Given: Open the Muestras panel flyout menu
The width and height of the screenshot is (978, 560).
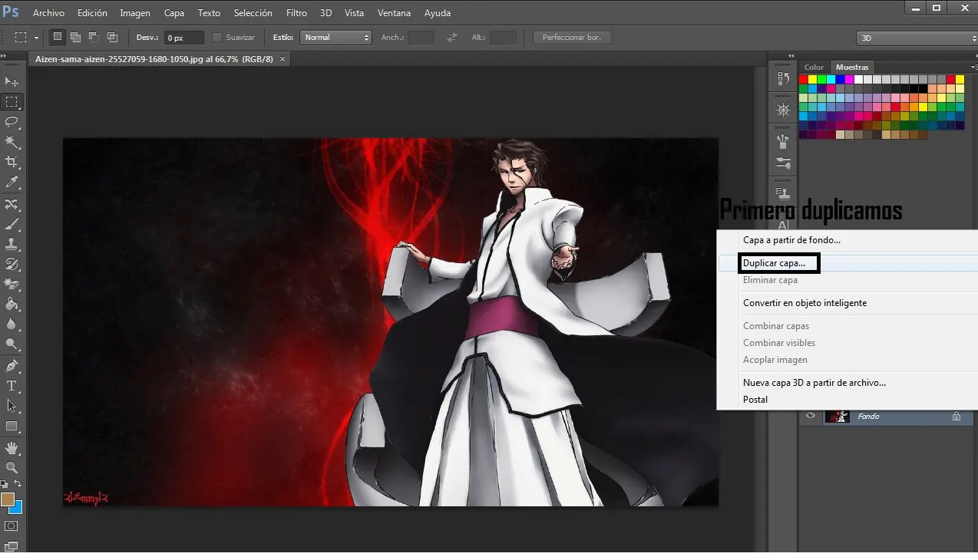Looking at the screenshot, I should point(973,68).
